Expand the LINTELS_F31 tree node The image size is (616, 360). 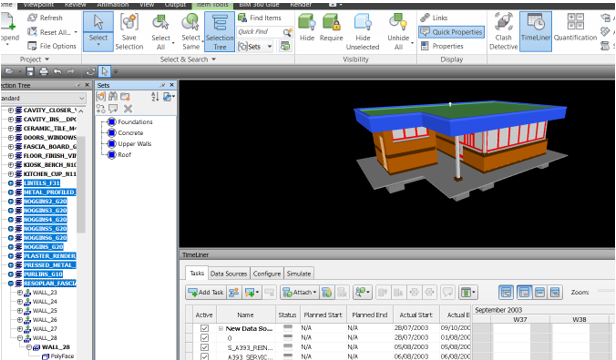pyautogui.click(x=11, y=183)
